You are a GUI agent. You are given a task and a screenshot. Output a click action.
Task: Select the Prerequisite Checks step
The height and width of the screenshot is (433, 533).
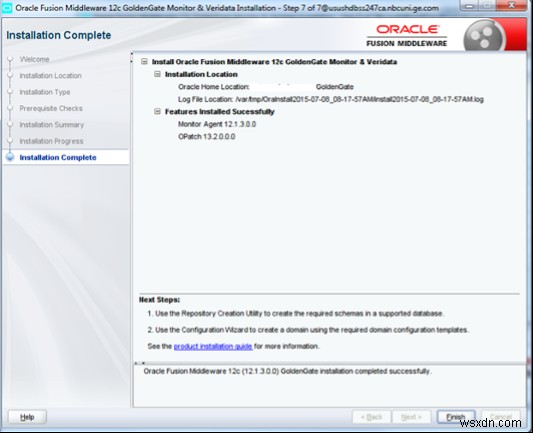[x=51, y=108]
